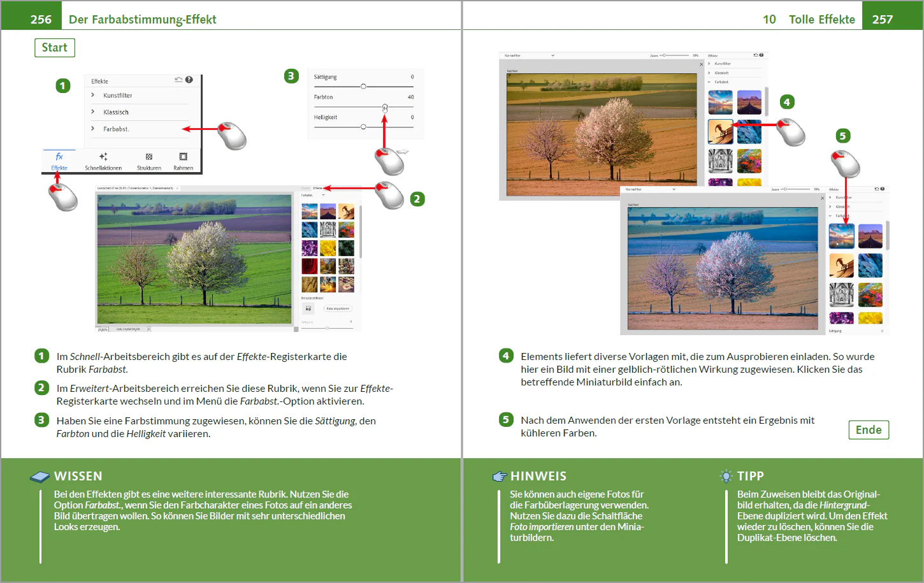
Task: Close the Nachher preview in the bluish screenshot
Action: [x=822, y=198]
